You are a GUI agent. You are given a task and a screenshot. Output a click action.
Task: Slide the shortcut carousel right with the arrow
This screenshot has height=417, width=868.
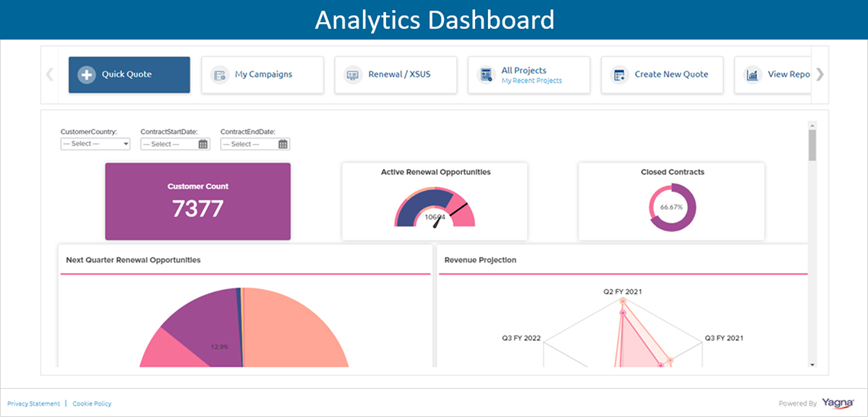coord(820,74)
